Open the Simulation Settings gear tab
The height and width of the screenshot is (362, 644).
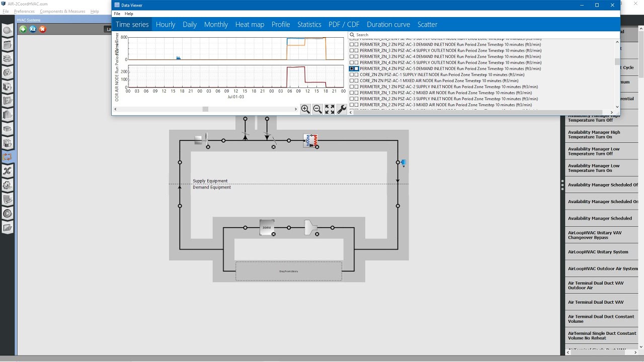(x=7, y=186)
